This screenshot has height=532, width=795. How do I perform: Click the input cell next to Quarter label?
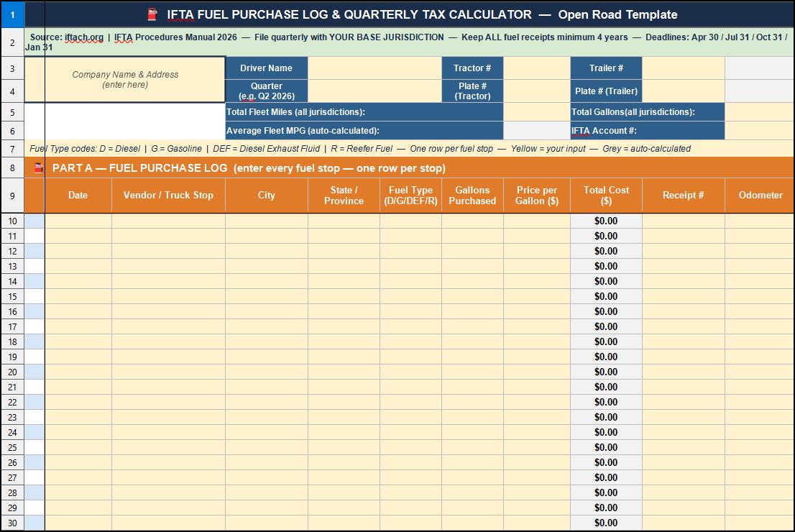(x=374, y=91)
